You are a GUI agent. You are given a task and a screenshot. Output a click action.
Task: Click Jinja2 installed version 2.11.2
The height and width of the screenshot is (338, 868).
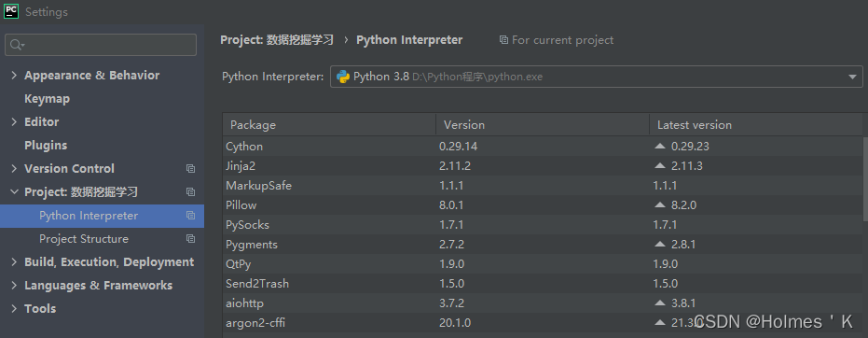tap(455, 165)
